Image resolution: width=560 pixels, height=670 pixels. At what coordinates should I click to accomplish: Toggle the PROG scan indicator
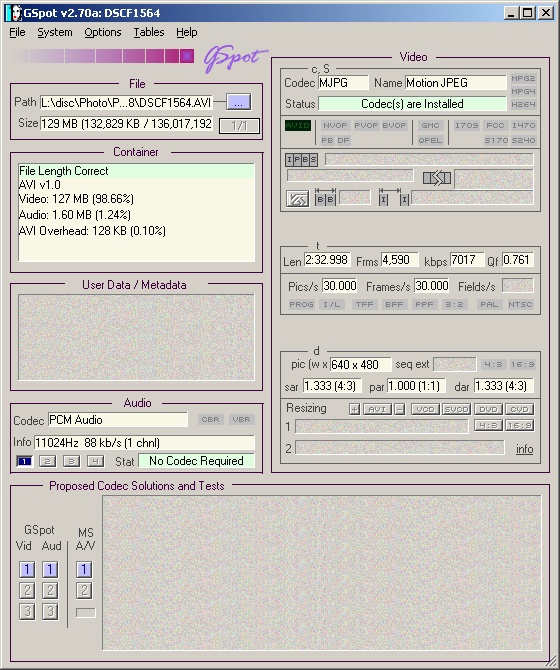point(302,305)
